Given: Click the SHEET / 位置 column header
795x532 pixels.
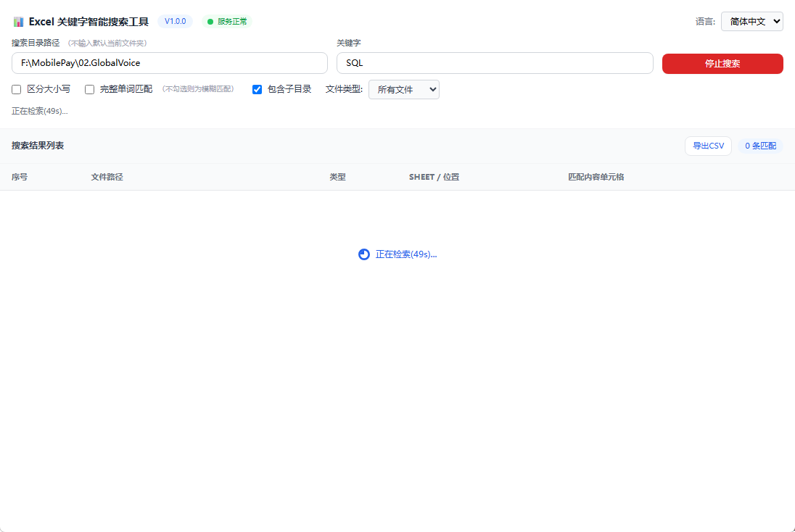Looking at the screenshot, I should coord(434,177).
